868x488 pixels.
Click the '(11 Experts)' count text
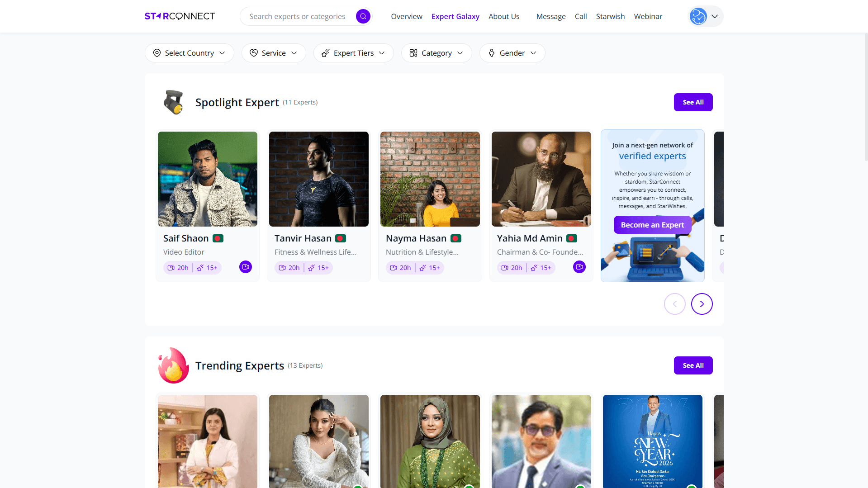pos(300,103)
